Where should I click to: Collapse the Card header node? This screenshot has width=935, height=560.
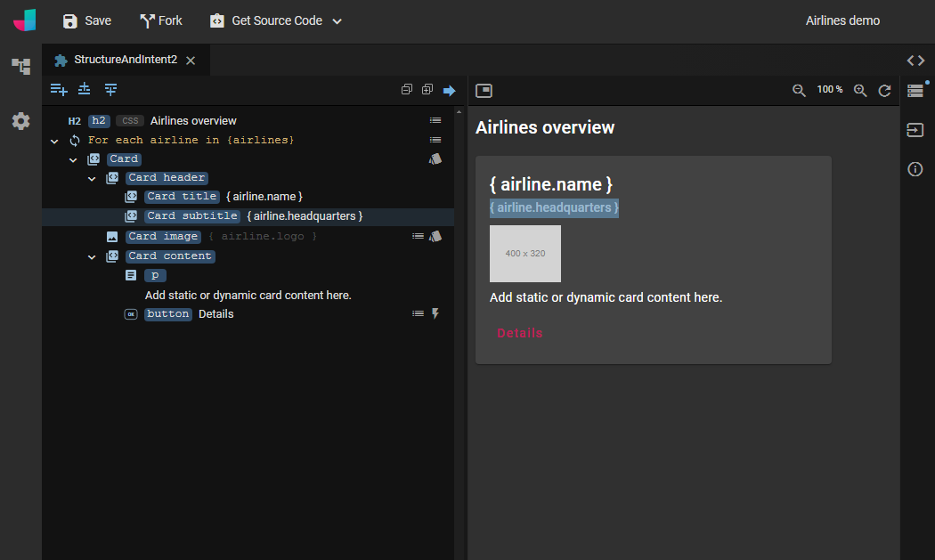tap(92, 178)
